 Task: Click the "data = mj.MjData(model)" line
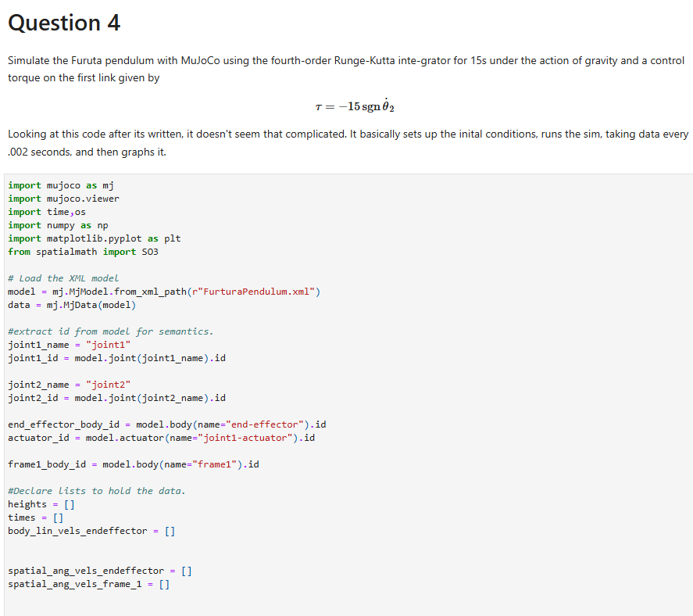click(x=72, y=305)
